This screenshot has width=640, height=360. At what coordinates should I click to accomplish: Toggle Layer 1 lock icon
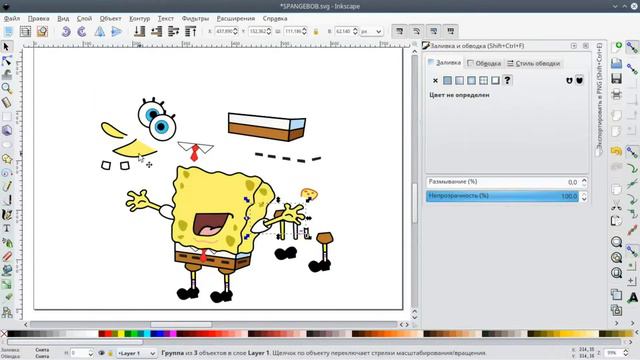coord(110,353)
